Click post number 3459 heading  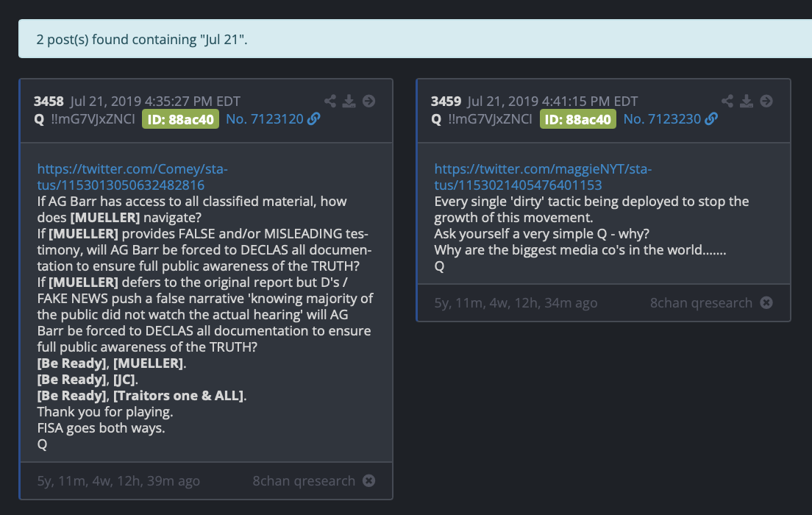tap(446, 101)
